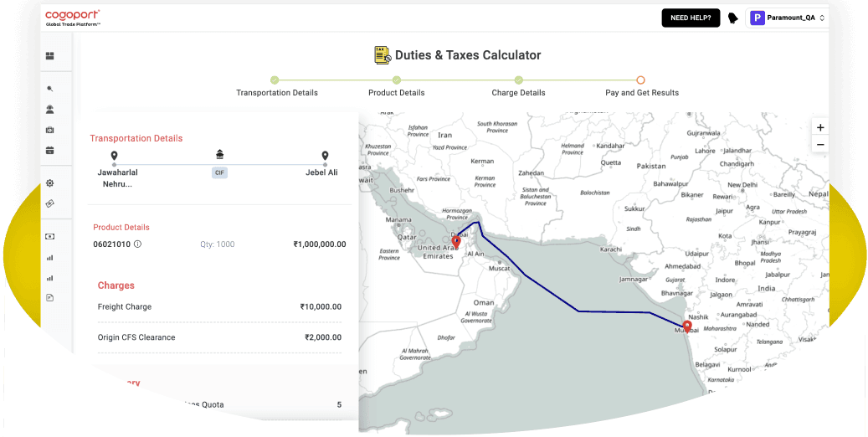Click the search magnifier icon in sidebar
This screenshot has width=868, height=437.
(x=49, y=89)
